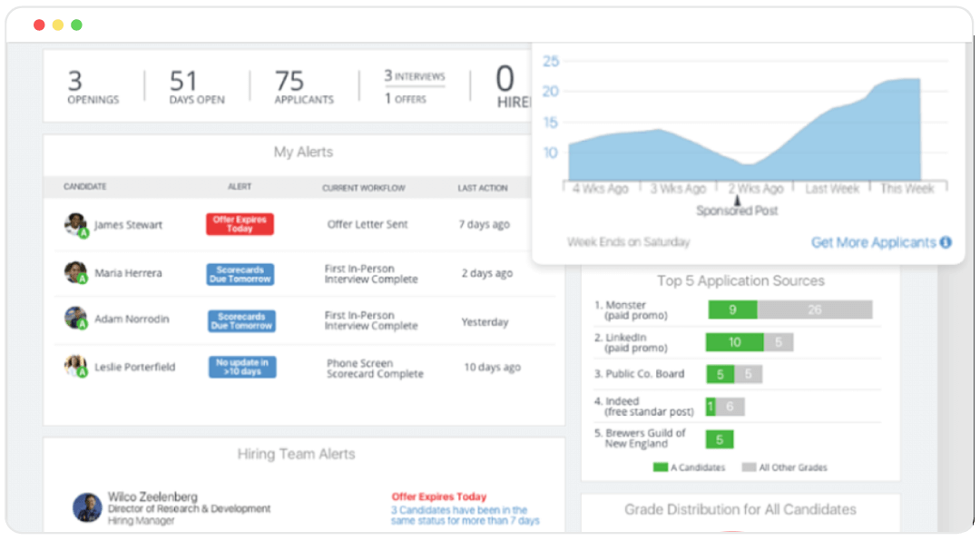The height and width of the screenshot is (541, 980).
Task: Click the green A Candidates color swatch
Action: (662, 467)
